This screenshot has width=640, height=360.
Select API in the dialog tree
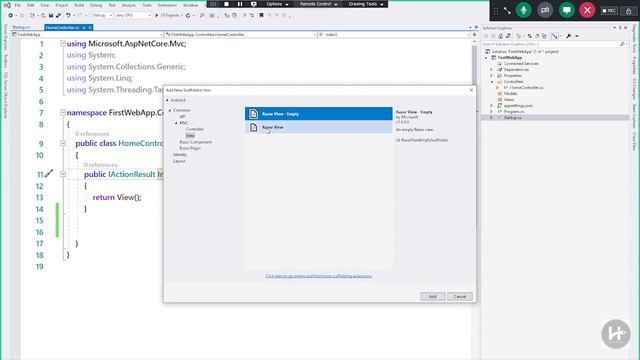pos(182,116)
